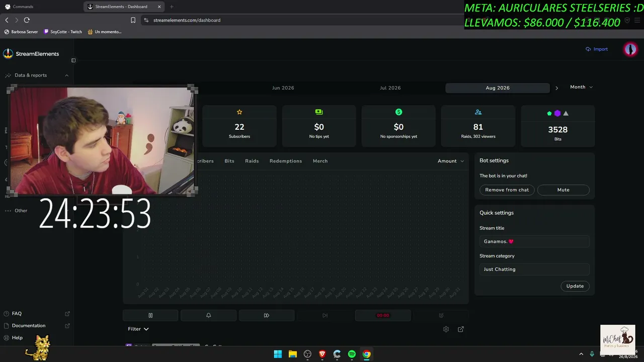644x362 pixels.
Task: Open File Explorer from the taskbar
Action: click(x=292, y=354)
